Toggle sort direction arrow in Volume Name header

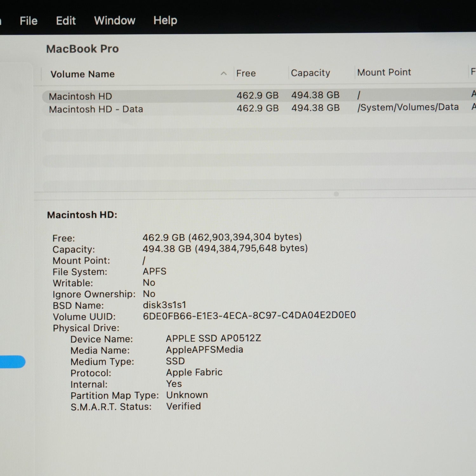pyautogui.click(x=224, y=74)
